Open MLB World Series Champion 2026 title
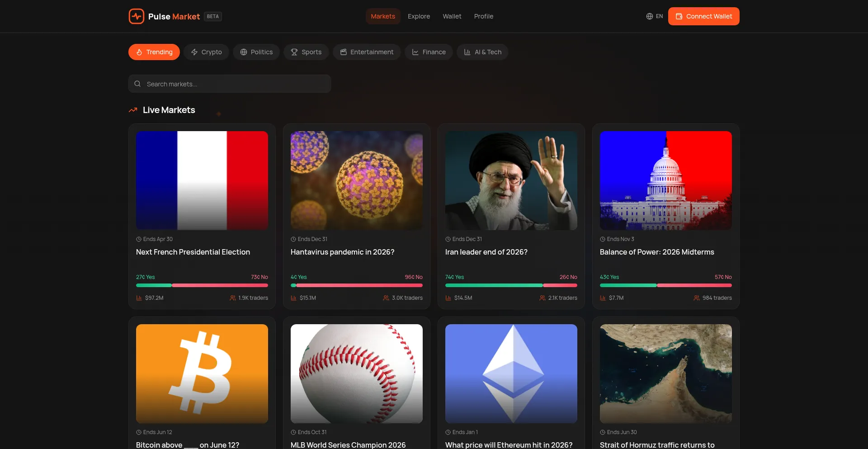The width and height of the screenshot is (868, 449). [348, 444]
